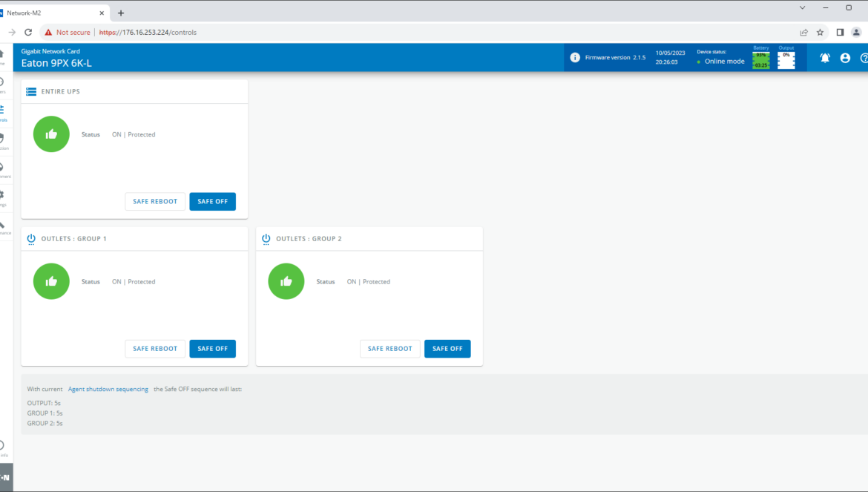Click the ENTIRE UPS card heading
Viewport: 868px width, 492px height.
60,91
